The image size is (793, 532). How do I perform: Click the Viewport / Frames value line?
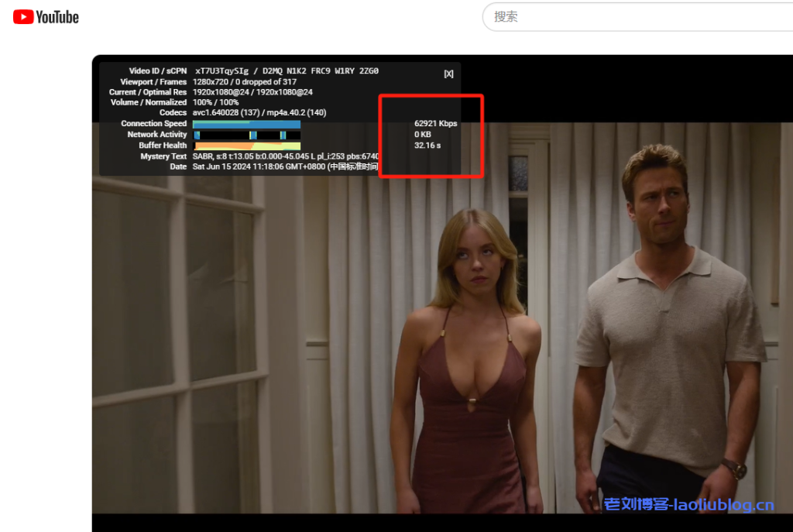pos(244,82)
